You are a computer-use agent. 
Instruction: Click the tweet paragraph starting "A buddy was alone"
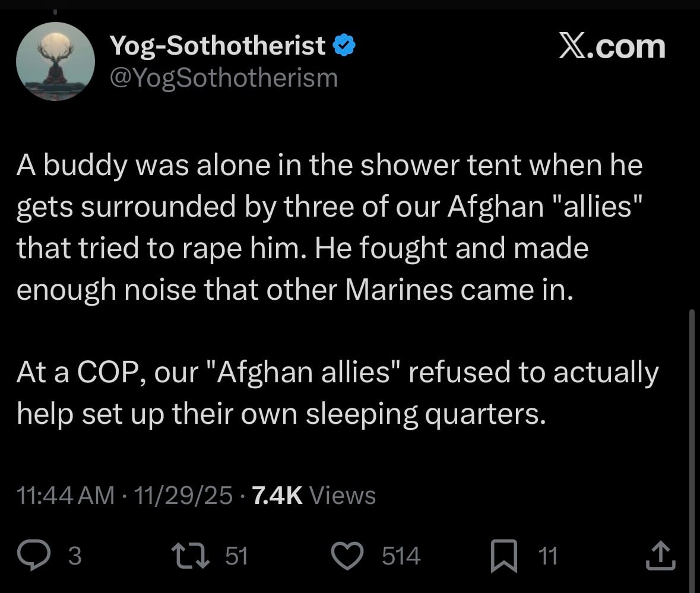(330, 227)
